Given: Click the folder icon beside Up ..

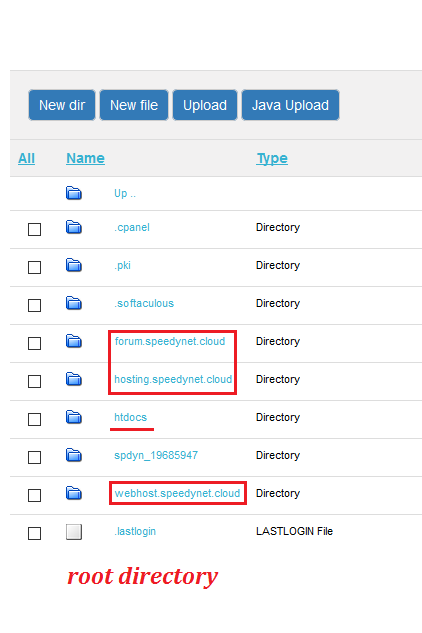Looking at the screenshot, I should pyautogui.click(x=73, y=193).
